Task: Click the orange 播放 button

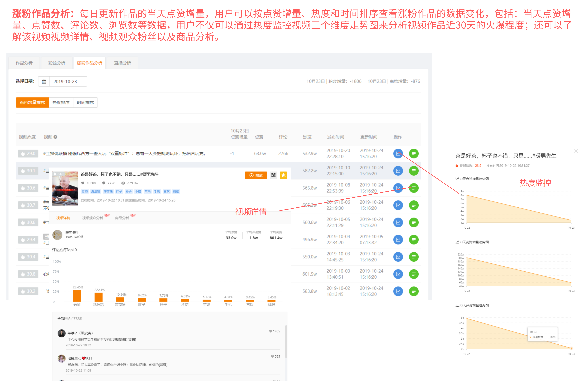Action: coord(256,175)
